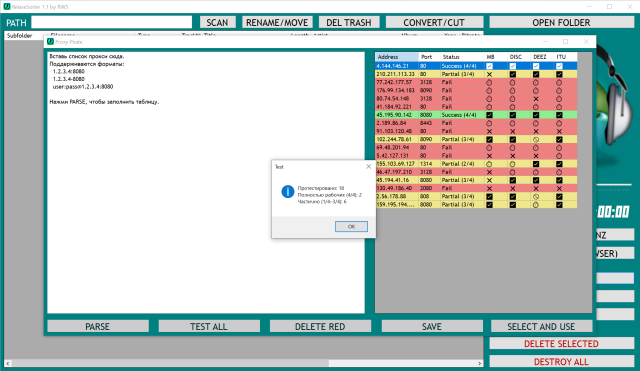Click the DEL TRASH button

pos(349,22)
